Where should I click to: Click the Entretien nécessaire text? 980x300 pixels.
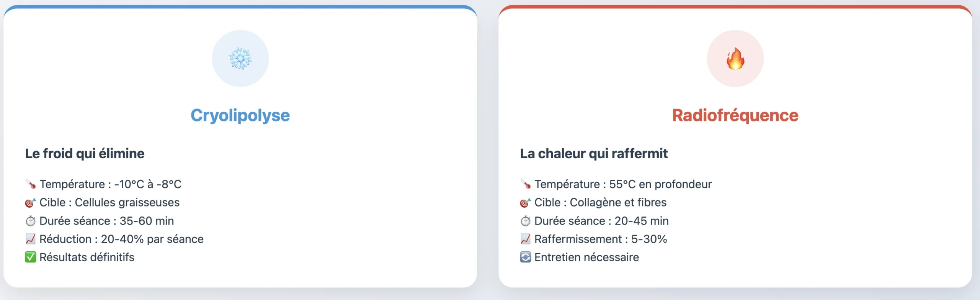[x=586, y=257]
